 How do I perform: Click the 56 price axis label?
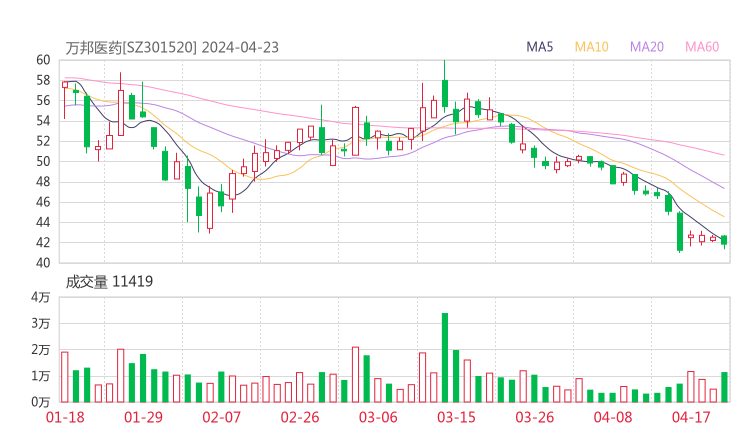pyautogui.click(x=43, y=101)
